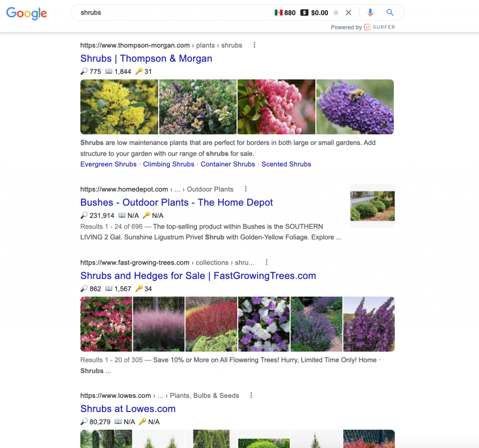Click the Mexico flag volume icon
This screenshot has width=479, height=448.
pos(279,13)
